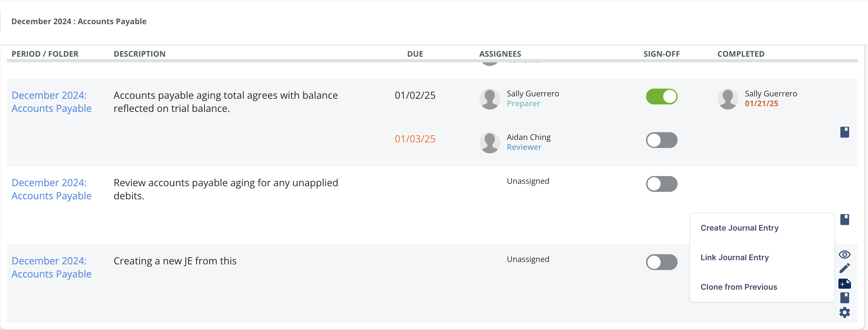868x330 pixels.
Task: Select Clone from Previous menu option
Action: click(x=739, y=287)
